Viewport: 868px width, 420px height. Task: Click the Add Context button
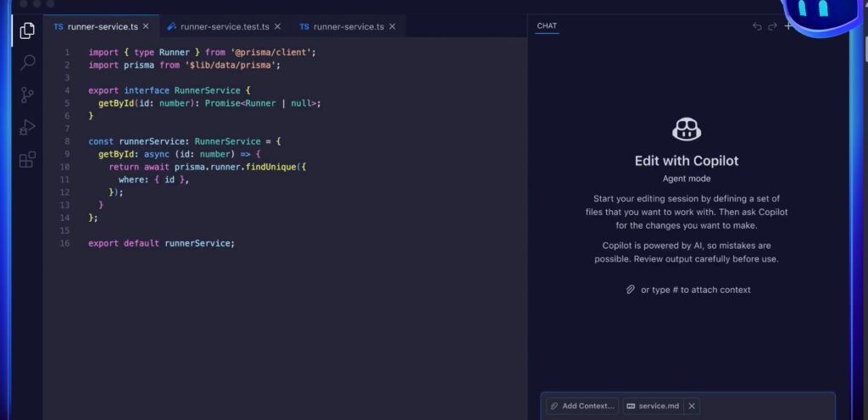click(582, 406)
